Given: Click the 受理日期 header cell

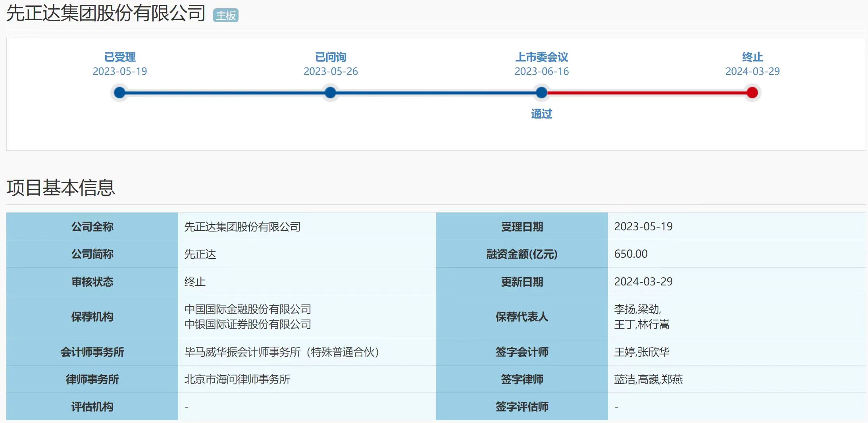Looking at the screenshot, I should pos(522,226).
